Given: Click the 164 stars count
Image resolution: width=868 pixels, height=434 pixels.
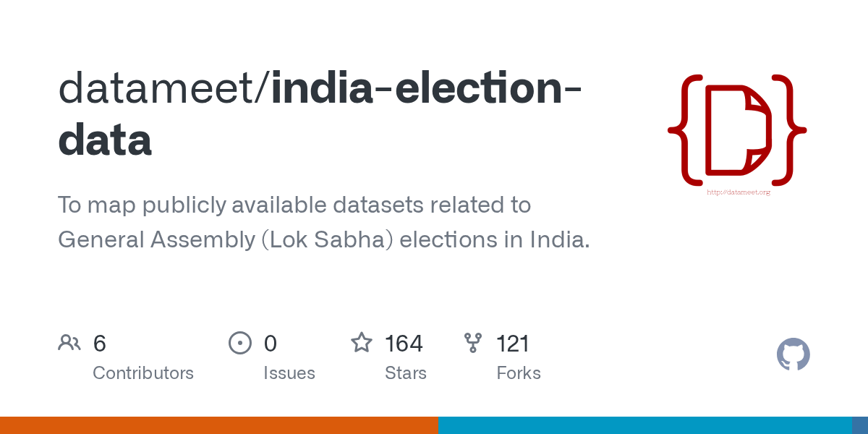Looking at the screenshot, I should [x=404, y=343].
